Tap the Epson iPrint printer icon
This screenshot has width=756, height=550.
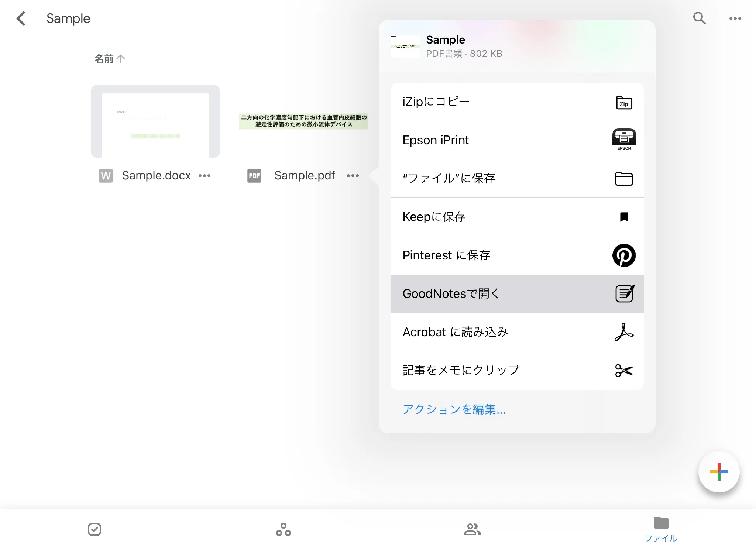tap(624, 139)
